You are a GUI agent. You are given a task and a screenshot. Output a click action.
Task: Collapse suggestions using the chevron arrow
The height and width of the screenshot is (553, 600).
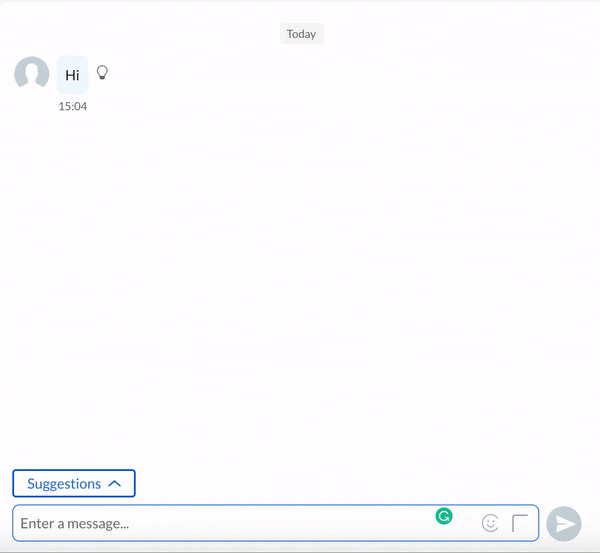pos(114,484)
